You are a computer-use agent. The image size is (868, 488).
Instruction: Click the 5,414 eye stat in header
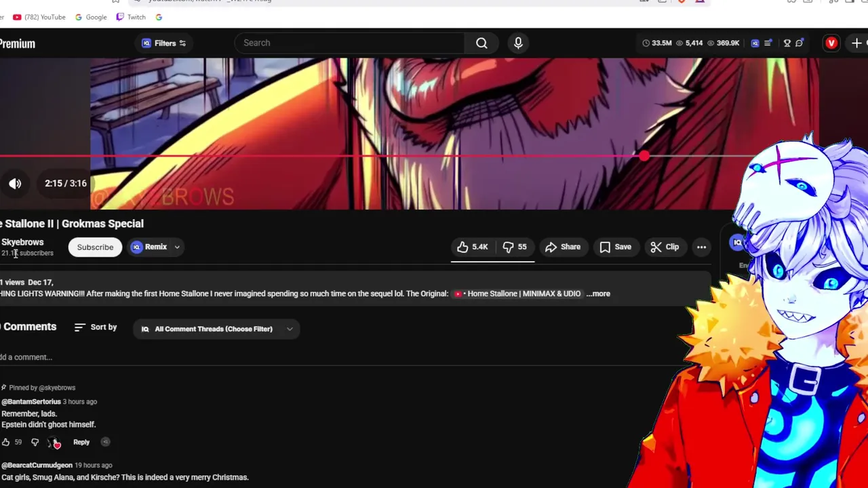[x=689, y=43]
